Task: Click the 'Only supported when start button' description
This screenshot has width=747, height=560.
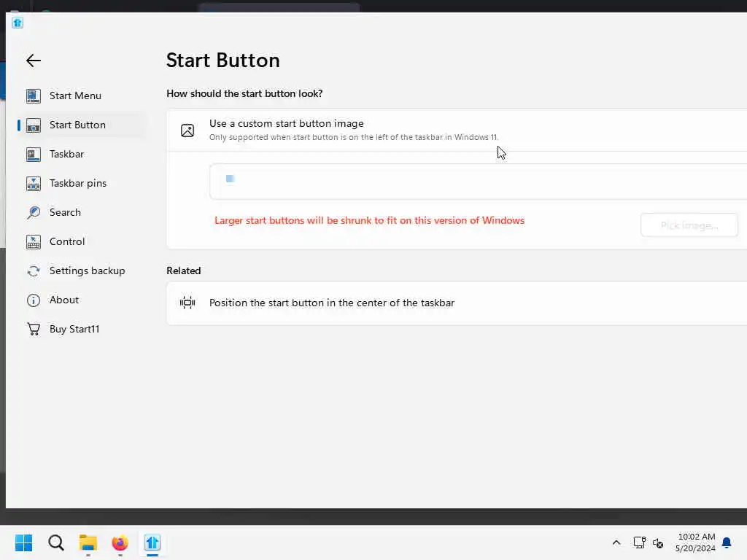Action: pos(354,137)
